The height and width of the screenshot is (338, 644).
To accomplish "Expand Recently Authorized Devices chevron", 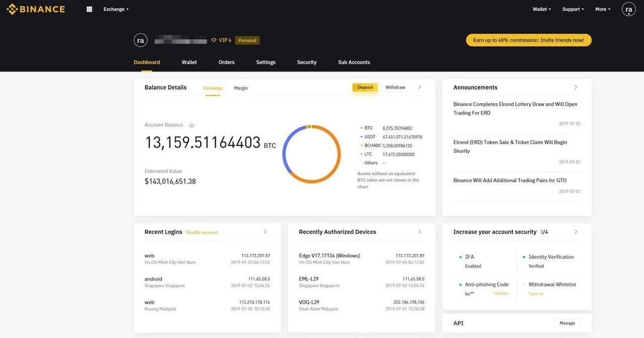I will tap(420, 232).
